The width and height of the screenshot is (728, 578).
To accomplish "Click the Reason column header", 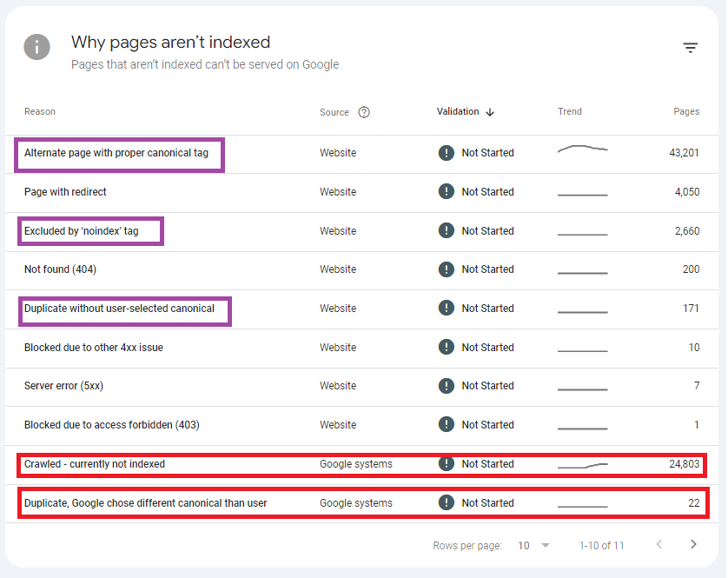I will point(40,111).
